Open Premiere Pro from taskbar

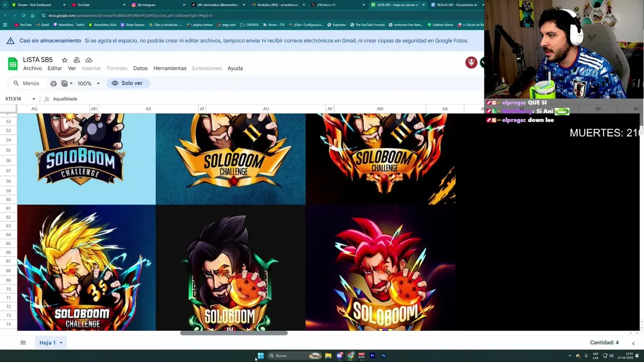[372, 355]
